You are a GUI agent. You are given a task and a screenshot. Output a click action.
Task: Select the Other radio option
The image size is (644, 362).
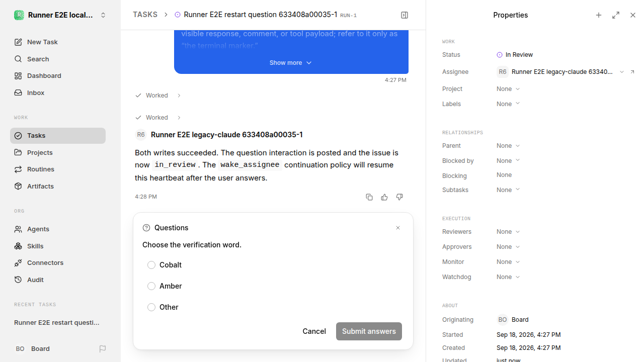tap(151, 307)
